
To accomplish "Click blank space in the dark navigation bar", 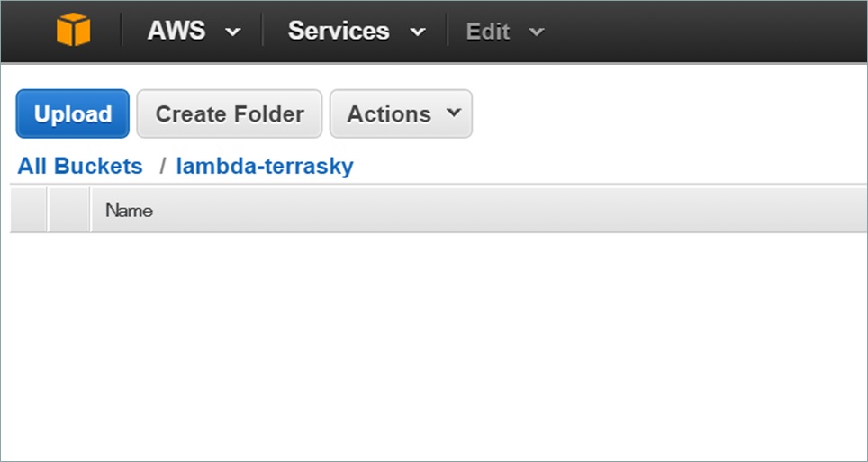I will 702,32.
